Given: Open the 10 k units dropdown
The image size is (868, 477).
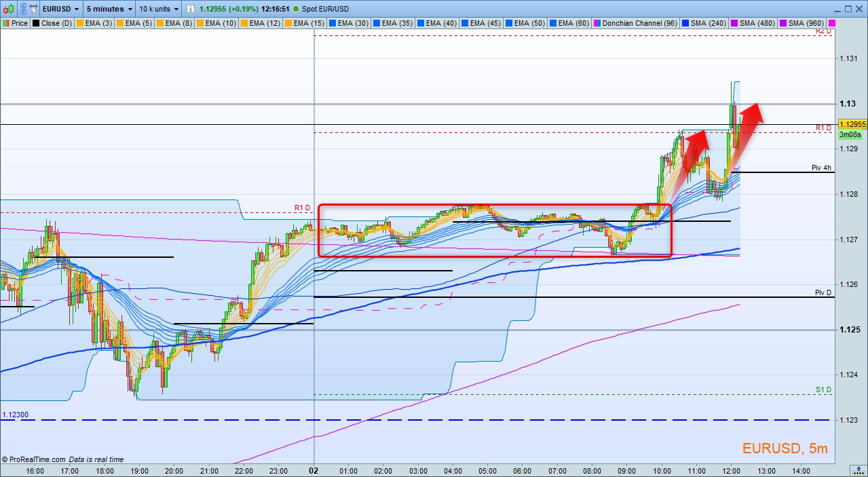Looking at the screenshot, I should click(159, 9).
